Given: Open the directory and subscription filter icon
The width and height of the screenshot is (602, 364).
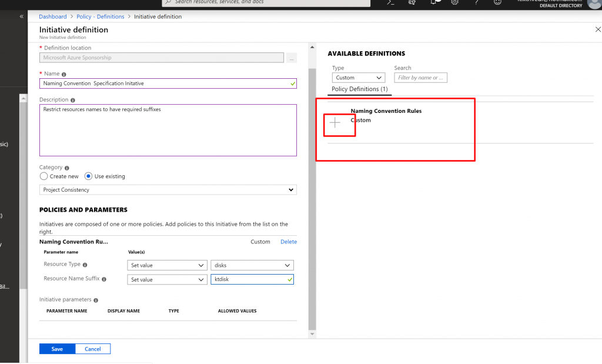Looking at the screenshot, I should point(412,3).
